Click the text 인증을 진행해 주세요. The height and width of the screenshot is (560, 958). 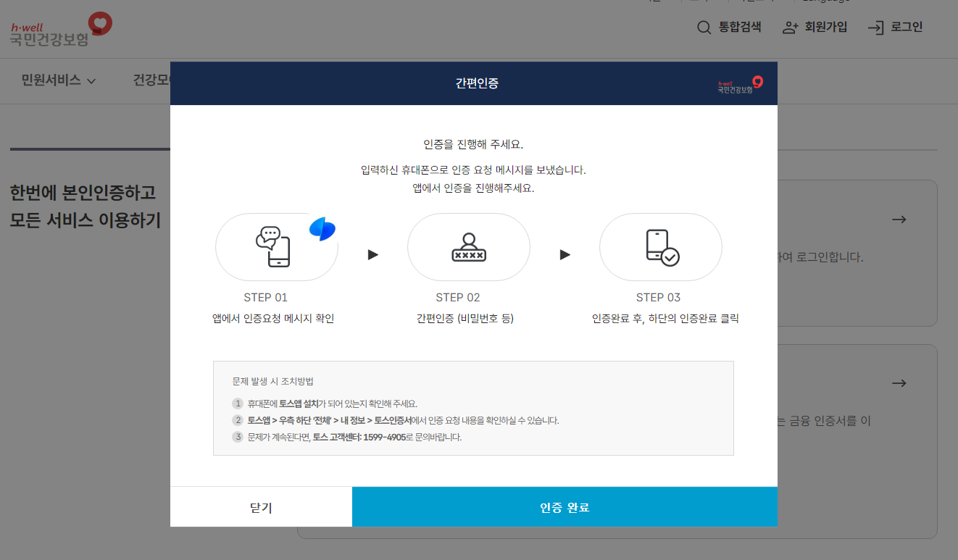coord(473,145)
